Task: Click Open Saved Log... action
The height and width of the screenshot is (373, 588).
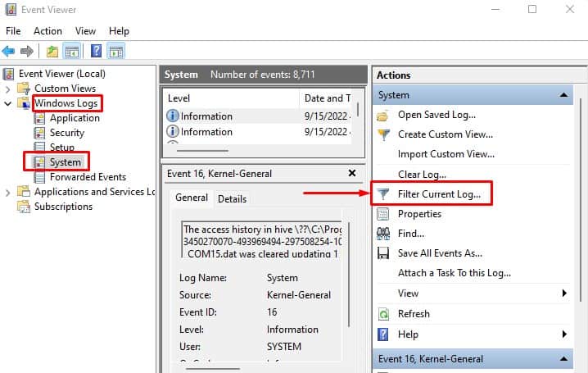Action: 436,115
